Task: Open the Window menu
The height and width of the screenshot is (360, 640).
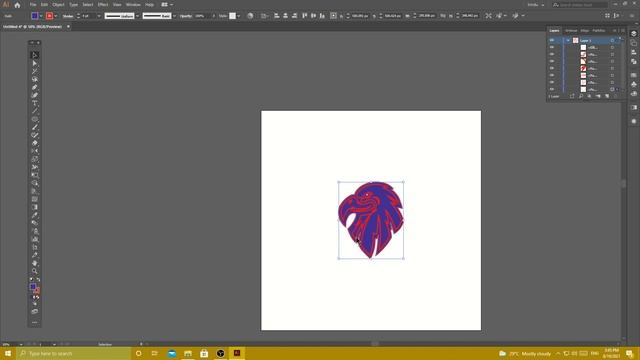Action: coord(133,4)
